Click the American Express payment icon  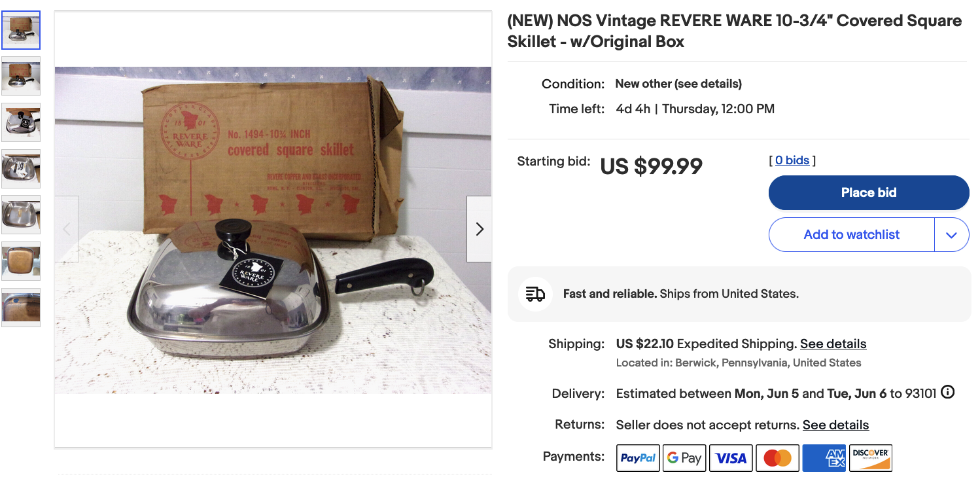coord(824,458)
